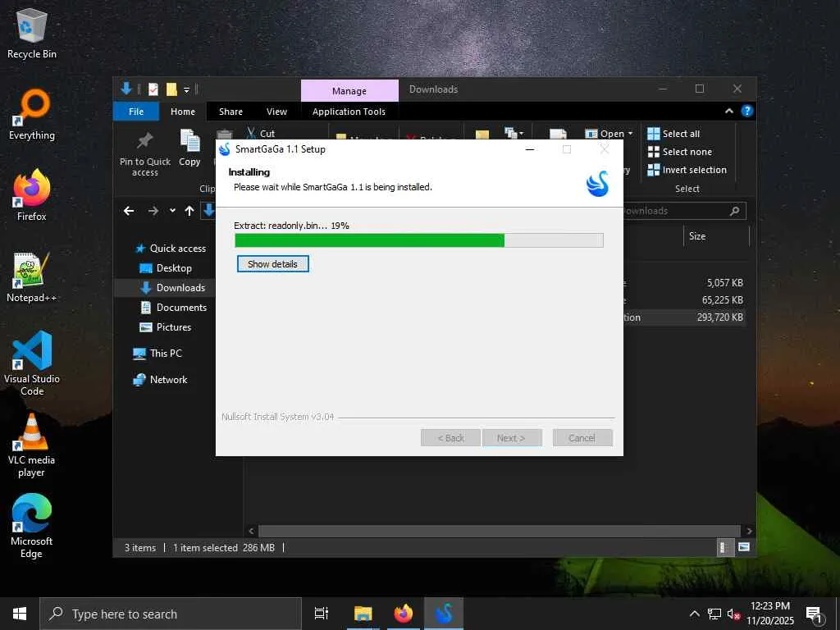Image resolution: width=840 pixels, height=630 pixels.
Task: Go forward using Explorer forward arrow
Action: point(153,211)
